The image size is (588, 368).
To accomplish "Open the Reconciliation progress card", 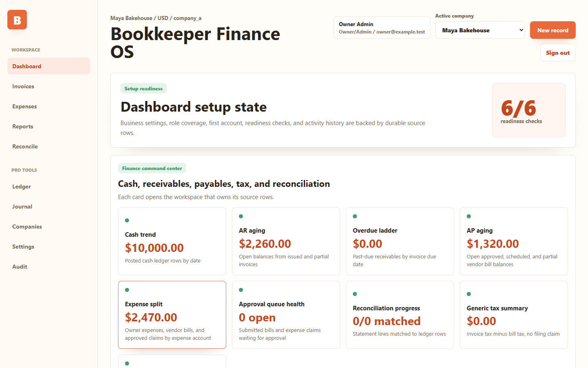I will 400,315.
